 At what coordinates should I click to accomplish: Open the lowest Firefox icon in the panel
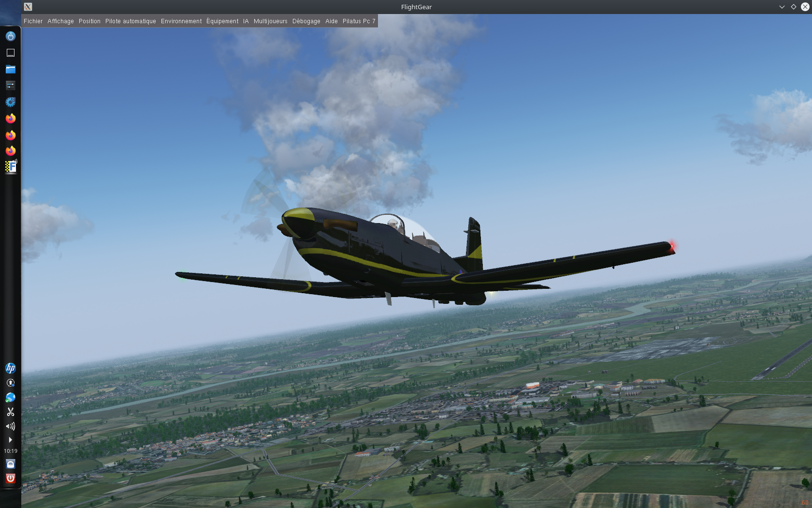10,151
